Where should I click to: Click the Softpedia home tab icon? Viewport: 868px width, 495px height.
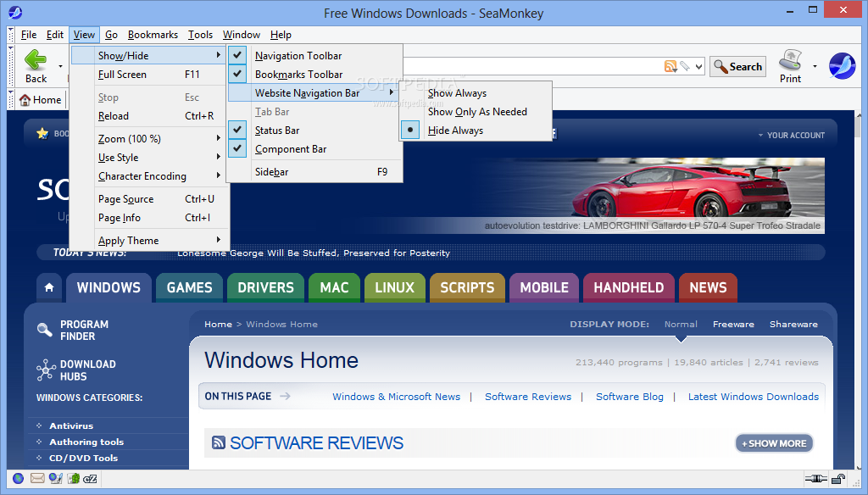pos(49,287)
